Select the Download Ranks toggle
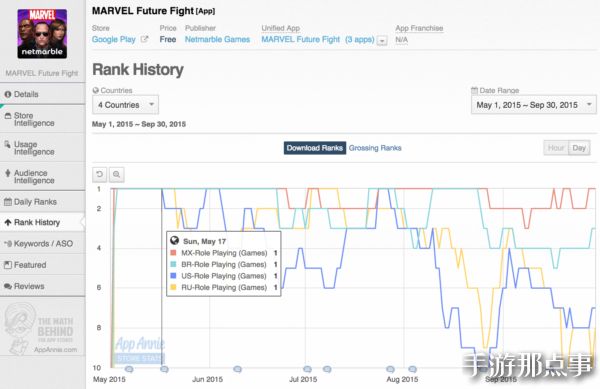600x389 pixels. click(x=315, y=148)
